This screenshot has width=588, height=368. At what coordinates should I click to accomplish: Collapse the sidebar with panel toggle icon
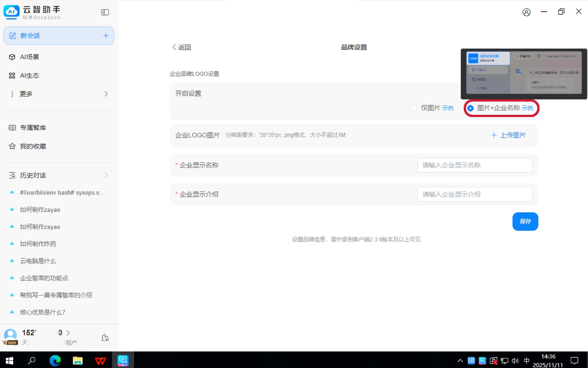tap(105, 12)
